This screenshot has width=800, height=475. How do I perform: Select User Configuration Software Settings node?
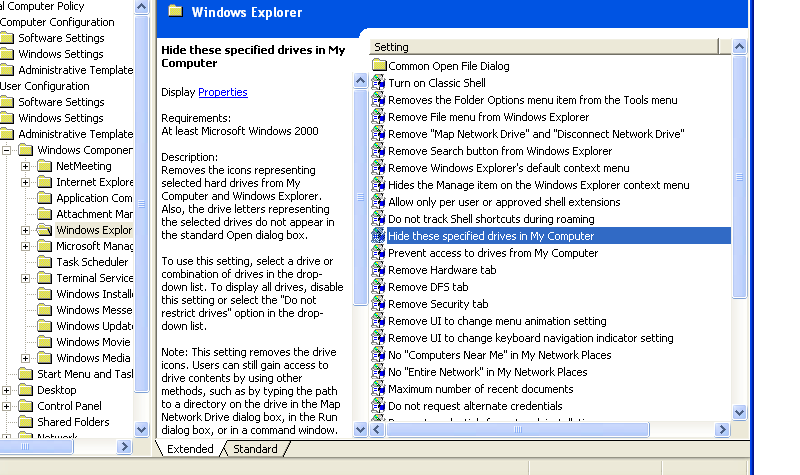point(61,102)
